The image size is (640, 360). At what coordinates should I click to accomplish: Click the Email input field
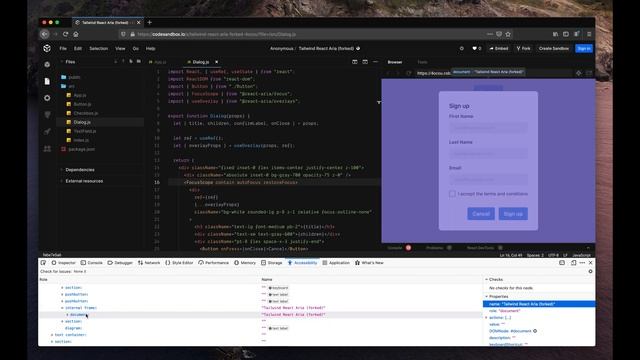click(x=488, y=179)
